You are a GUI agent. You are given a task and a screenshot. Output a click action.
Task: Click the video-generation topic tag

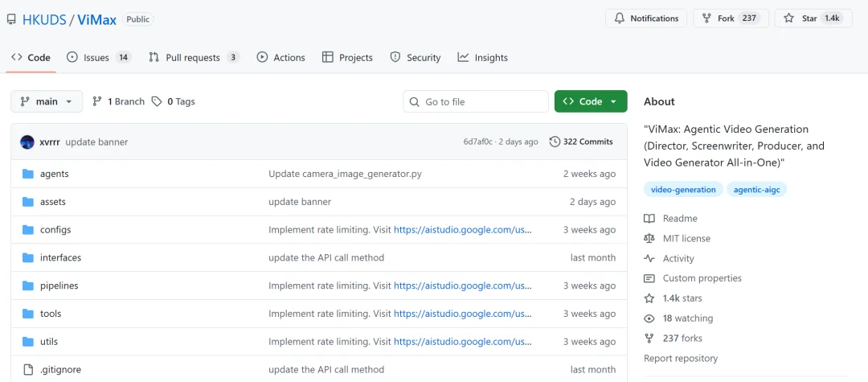coord(683,190)
